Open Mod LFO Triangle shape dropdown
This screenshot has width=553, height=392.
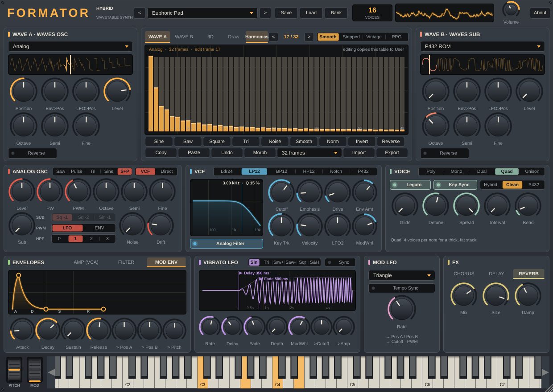[x=402, y=275]
